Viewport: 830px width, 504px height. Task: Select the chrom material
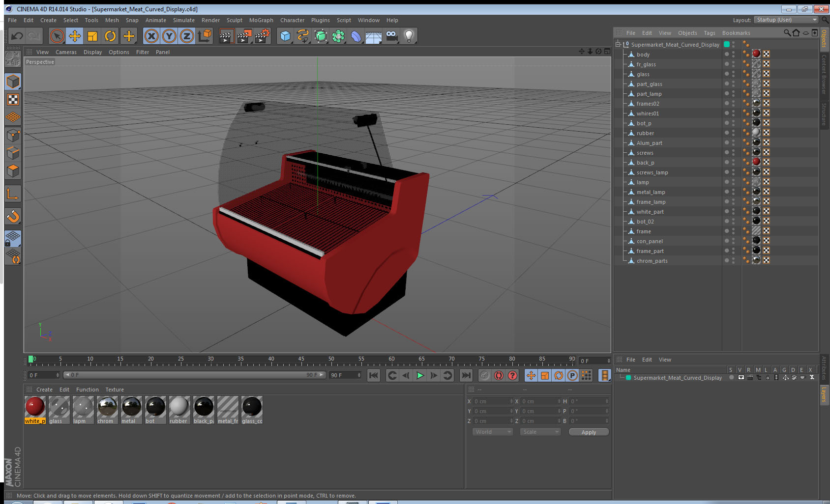coord(107,410)
